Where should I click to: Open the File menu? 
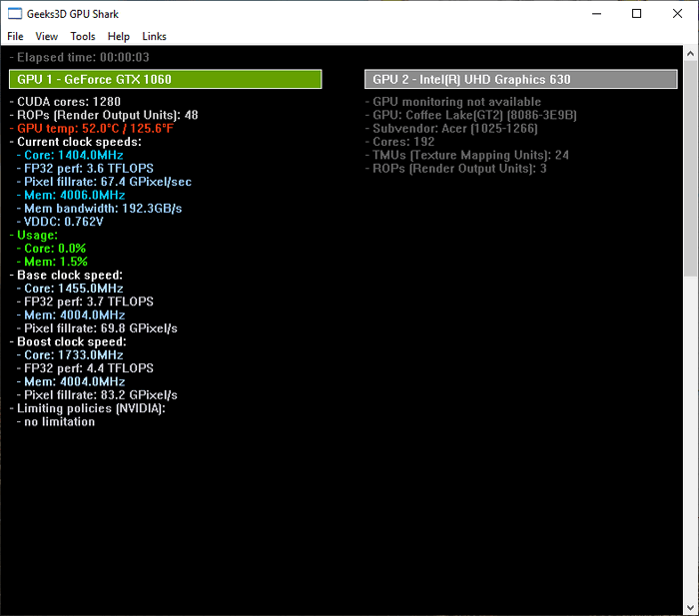(15, 36)
